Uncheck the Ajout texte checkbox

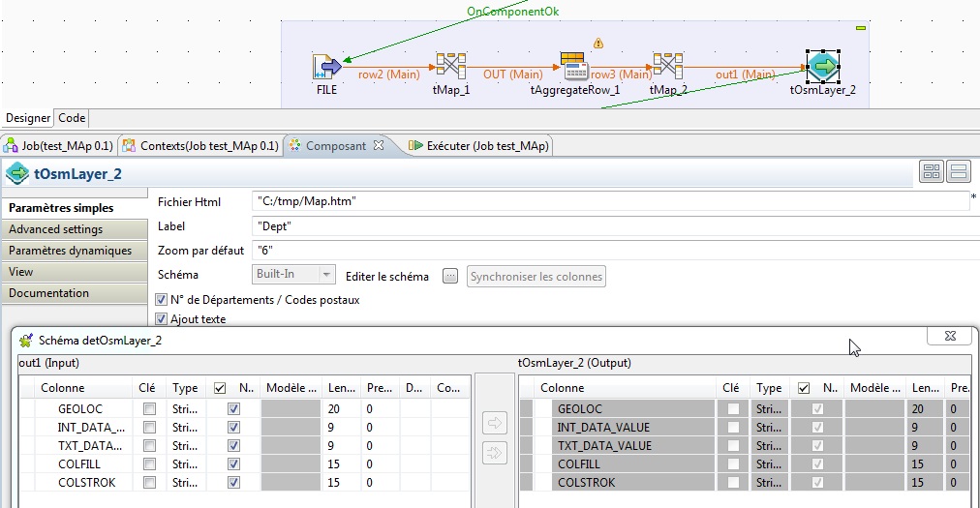[162, 319]
